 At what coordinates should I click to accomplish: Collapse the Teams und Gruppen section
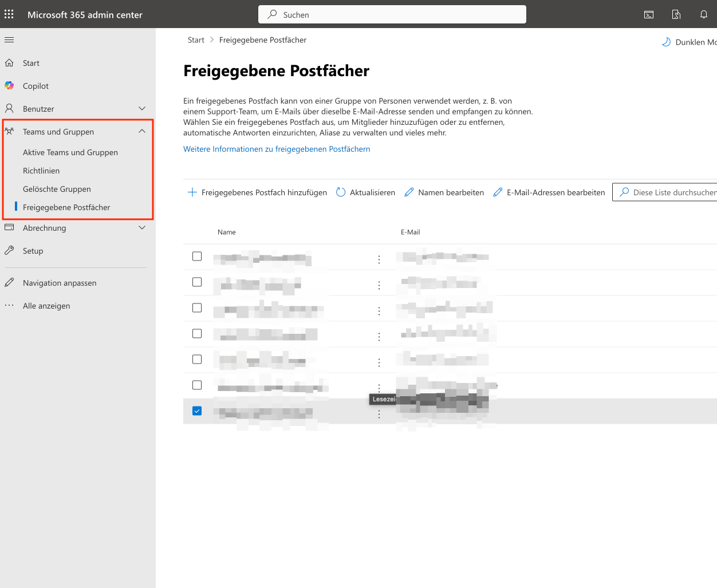[142, 132]
